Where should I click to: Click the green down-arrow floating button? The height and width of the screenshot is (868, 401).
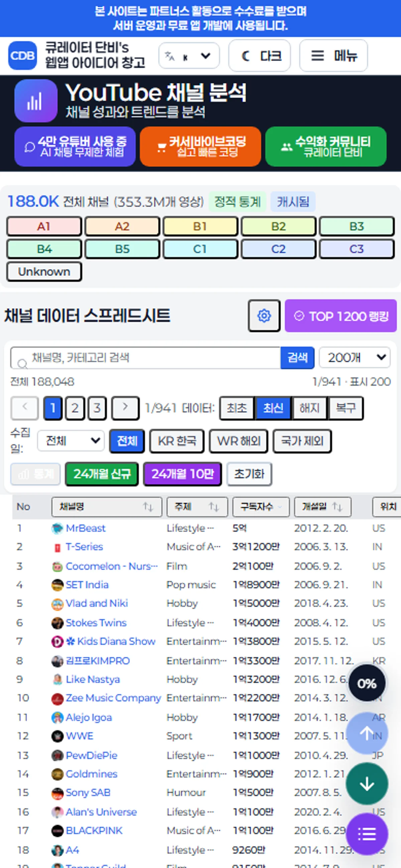click(x=367, y=784)
